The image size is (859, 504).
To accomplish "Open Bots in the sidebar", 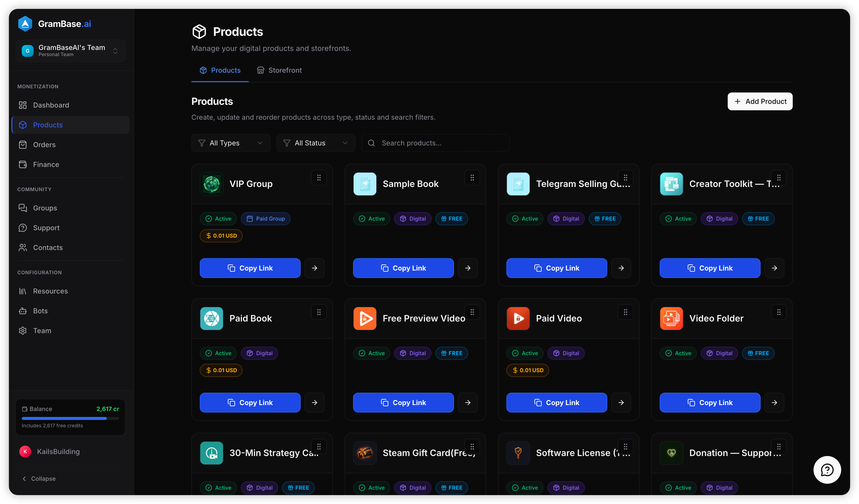I will [x=70, y=311].
